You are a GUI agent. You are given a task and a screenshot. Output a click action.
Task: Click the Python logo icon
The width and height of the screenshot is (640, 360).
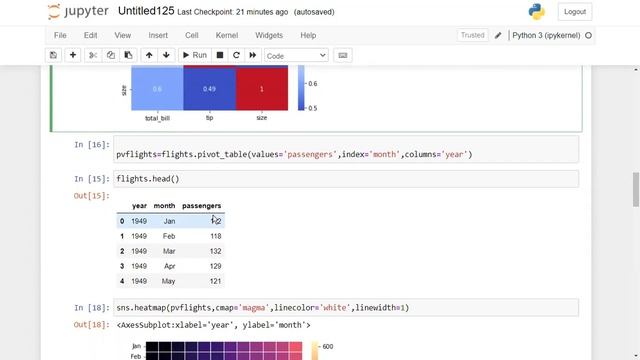coord(537,12)
